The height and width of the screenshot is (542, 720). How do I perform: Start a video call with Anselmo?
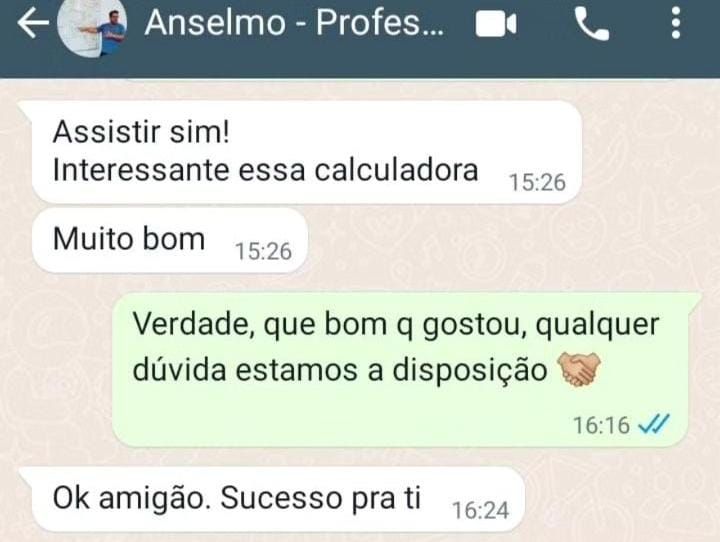496,24
